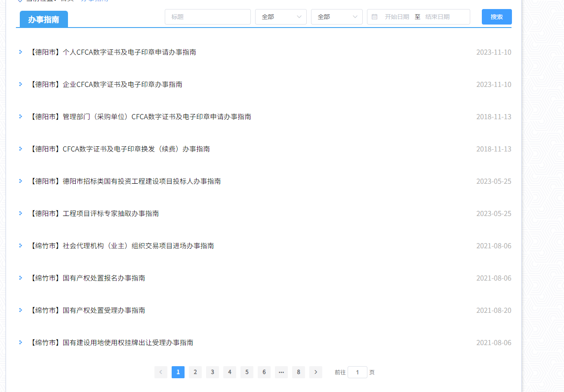Click the 标题 title search box
This screenshot has width=564, height=392.
(x=208, y=17)
